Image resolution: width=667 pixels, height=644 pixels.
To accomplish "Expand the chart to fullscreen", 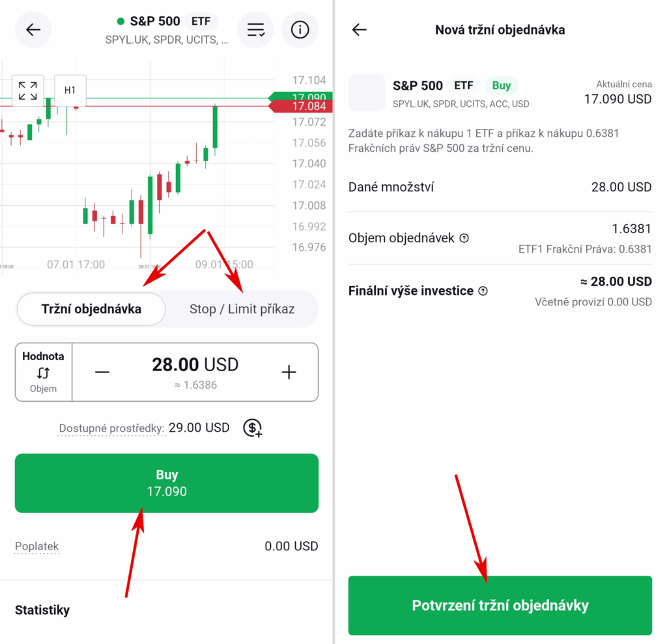I will (27, 91).
